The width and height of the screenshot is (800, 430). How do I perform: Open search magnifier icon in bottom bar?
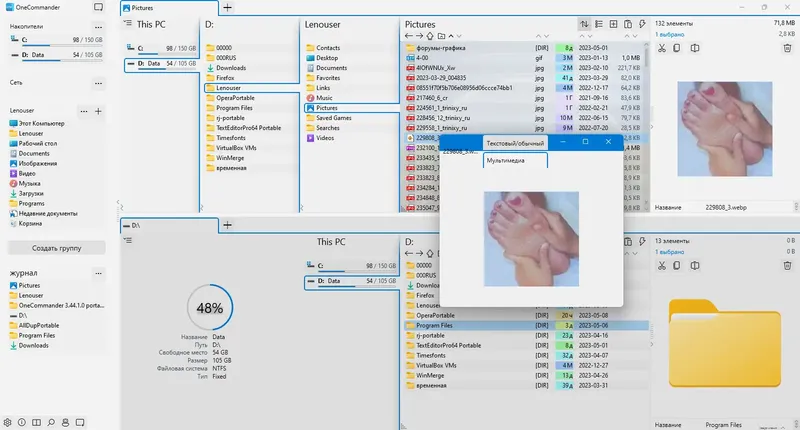51,422
